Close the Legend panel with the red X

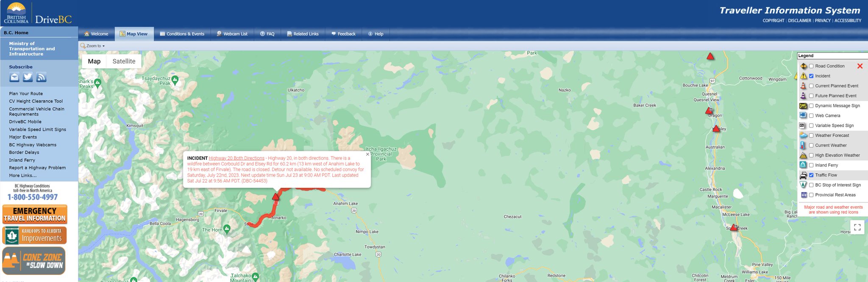[860, 66]
